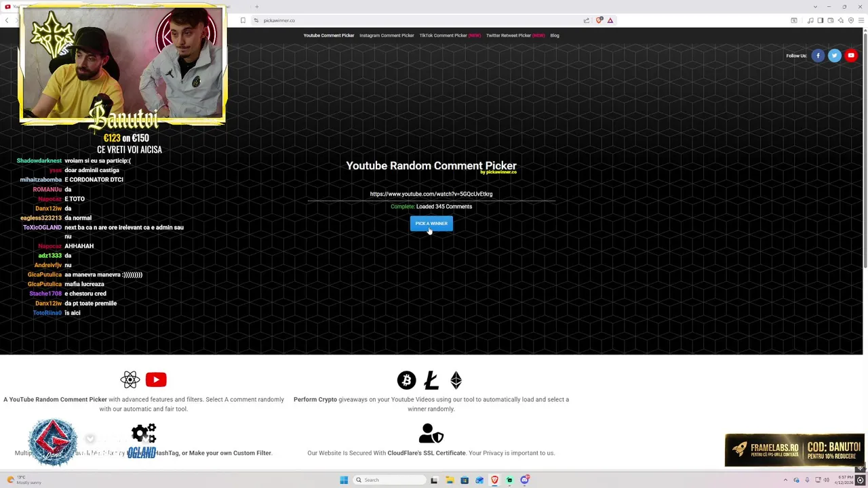Viewport: 868px width, 488px height.
Task: Click the share icon in address bar
Action: click(587, 20)
